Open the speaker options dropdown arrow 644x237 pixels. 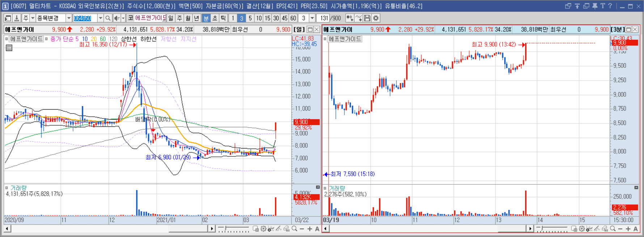pyautogui.click(x=123, y=18)
